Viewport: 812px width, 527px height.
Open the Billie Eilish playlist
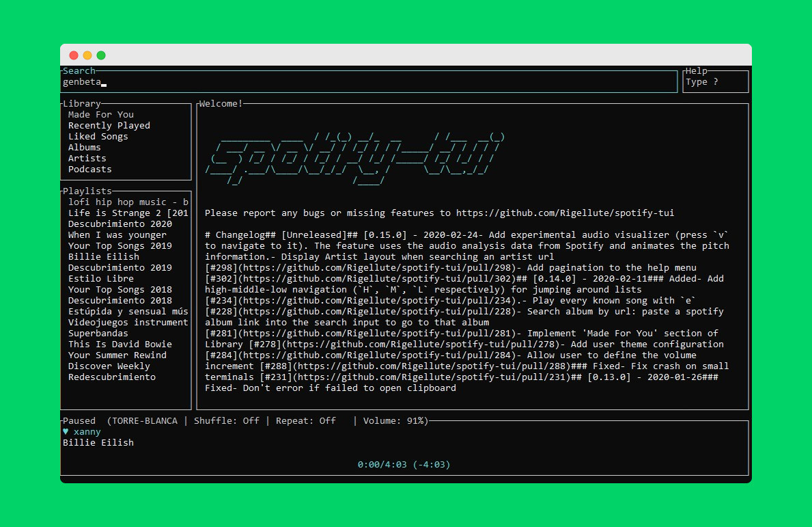104,256
